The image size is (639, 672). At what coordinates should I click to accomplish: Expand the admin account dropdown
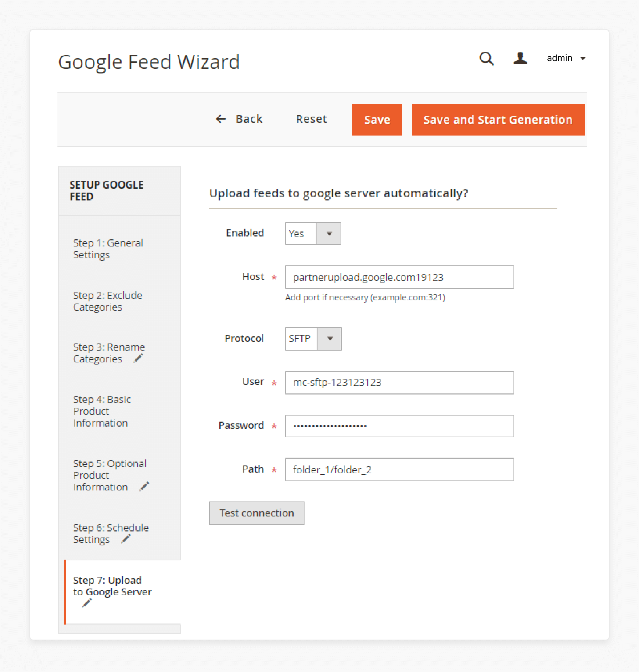tap(566, 58)
